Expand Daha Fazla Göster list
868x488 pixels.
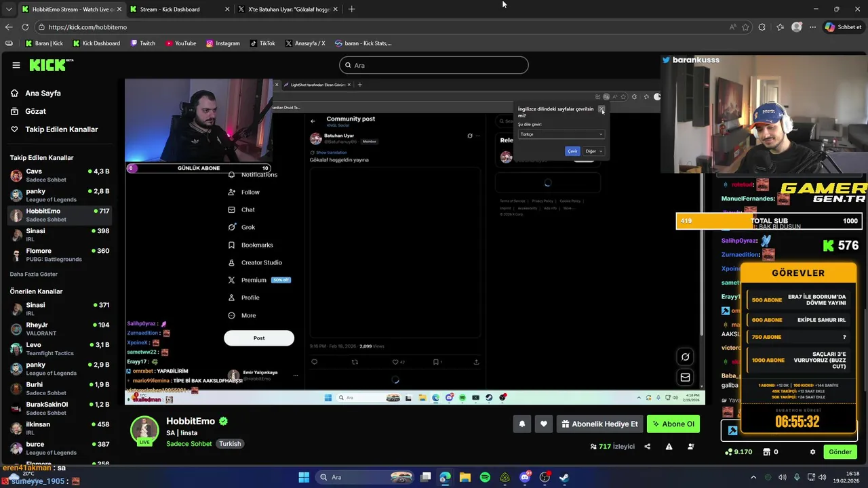click(x=34, y=274)
